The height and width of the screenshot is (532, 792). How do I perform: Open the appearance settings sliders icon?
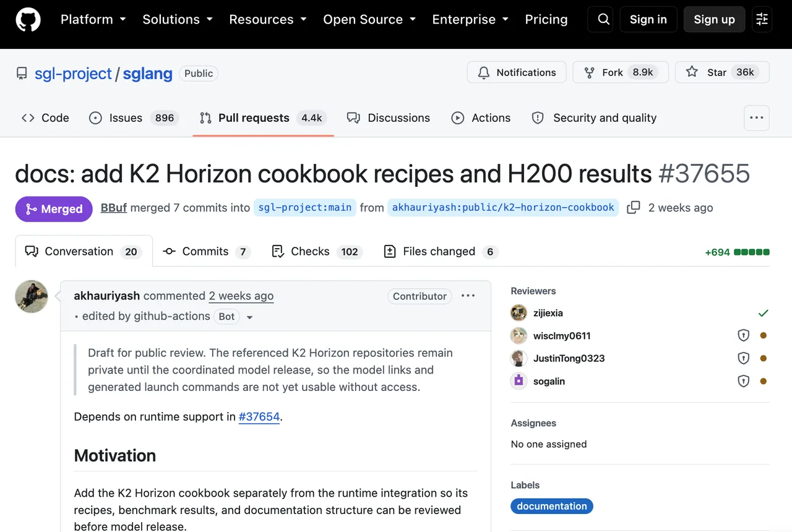click(762, 20)
